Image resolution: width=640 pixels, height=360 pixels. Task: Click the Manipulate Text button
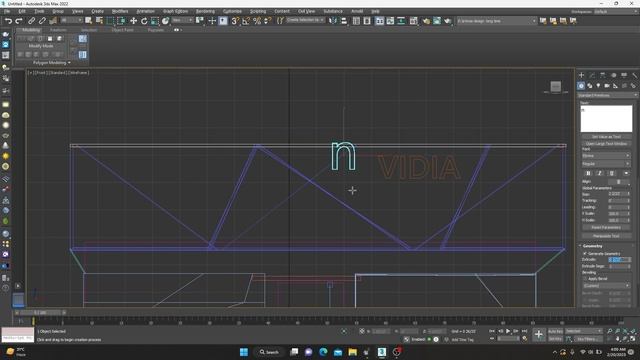[606, 236]
